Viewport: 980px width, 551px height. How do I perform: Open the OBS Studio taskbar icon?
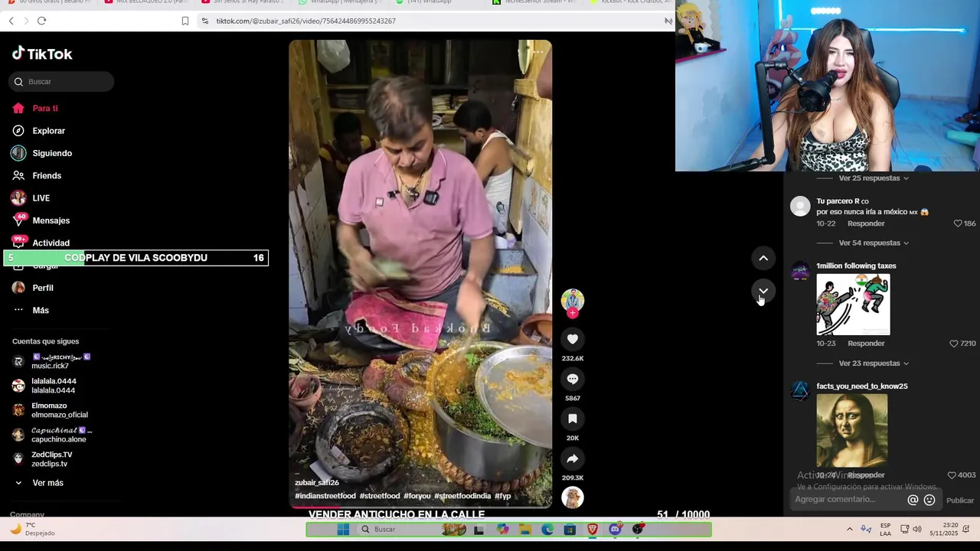638,530
